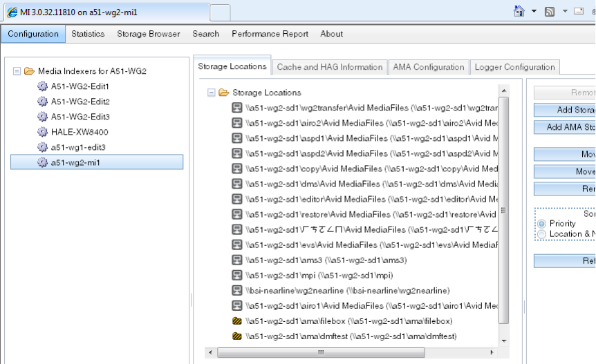Click the bsi-nearline storage icon
The image size is (596, 364).
pos(236,290)
